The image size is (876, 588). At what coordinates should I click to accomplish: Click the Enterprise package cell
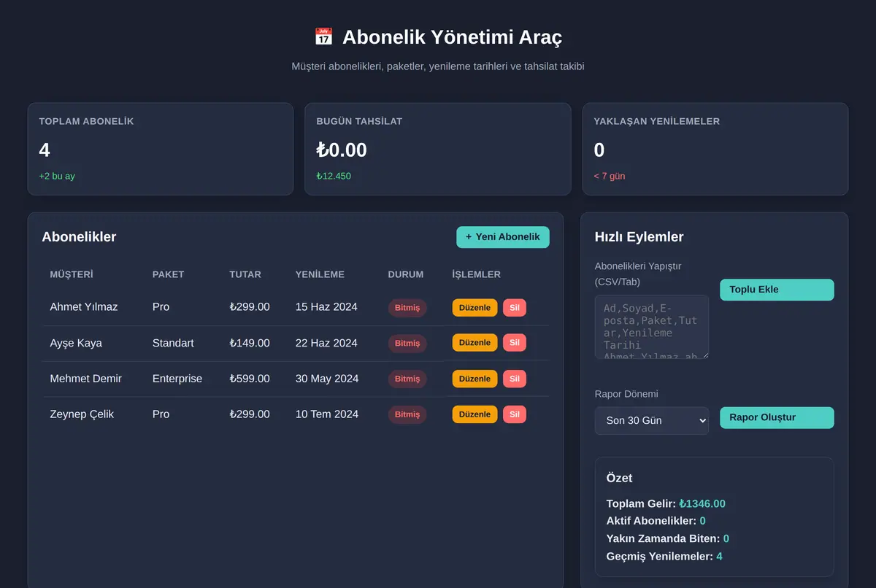[x=177, y=379]
